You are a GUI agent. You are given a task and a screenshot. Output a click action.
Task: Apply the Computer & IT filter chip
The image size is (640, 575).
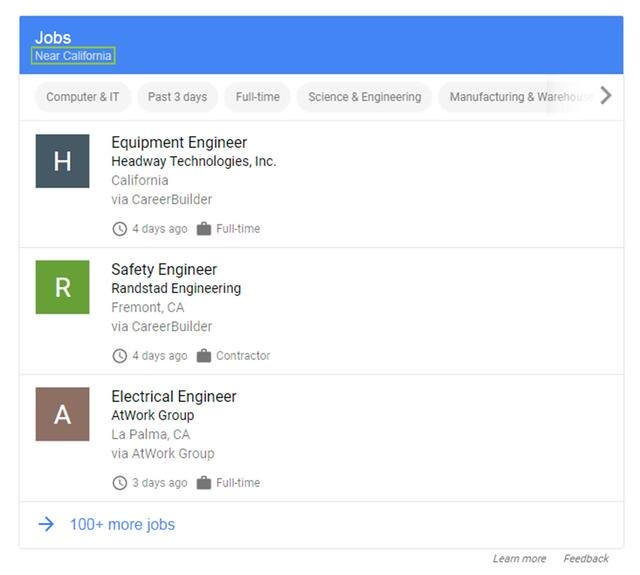pos(82,97)
